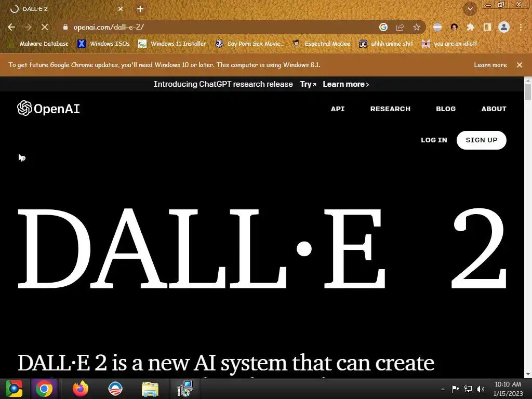Screen dimensions: 532x399
Task: Open the Obama-logo app on taskbar
Action: (115, 389)
